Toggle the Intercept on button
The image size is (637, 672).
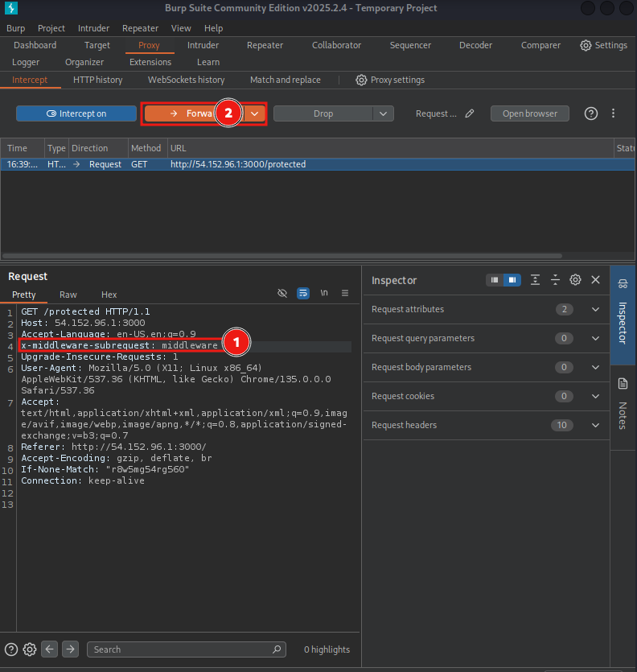pos(76,113)
